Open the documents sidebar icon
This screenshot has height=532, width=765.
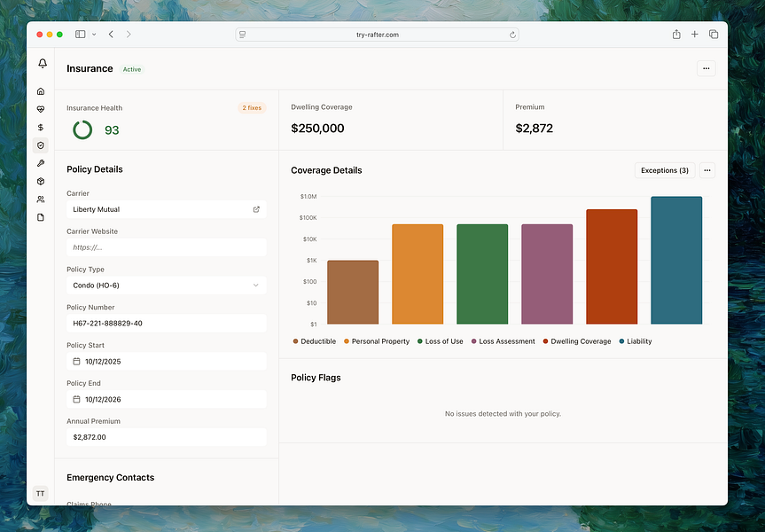(41, 218)
